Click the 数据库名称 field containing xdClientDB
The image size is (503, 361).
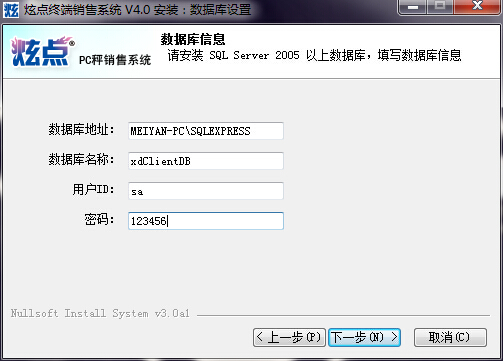click(x=206, y=161)
